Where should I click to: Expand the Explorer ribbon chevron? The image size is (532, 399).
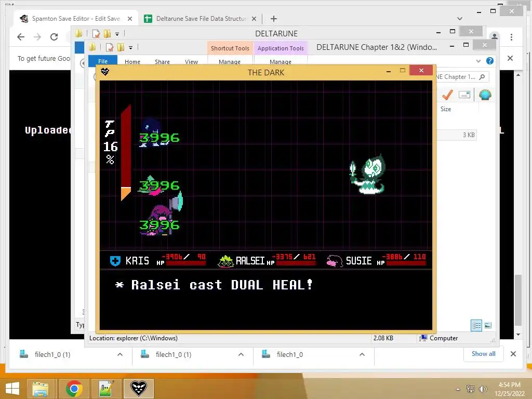(478, 61)
